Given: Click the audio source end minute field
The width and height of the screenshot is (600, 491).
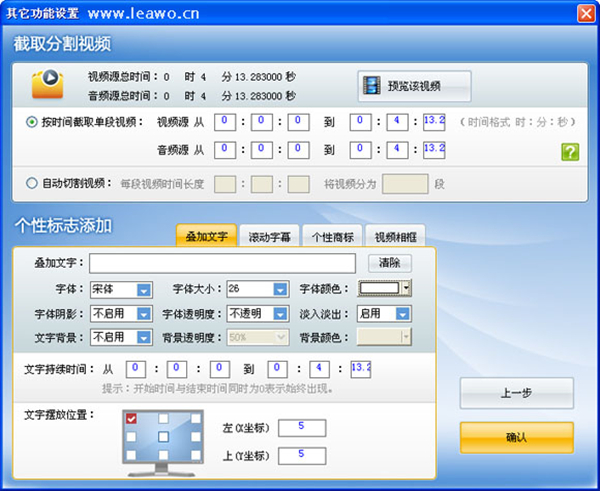Looking at the screenshot, I should pyautogui.click(x=397, y=150).
